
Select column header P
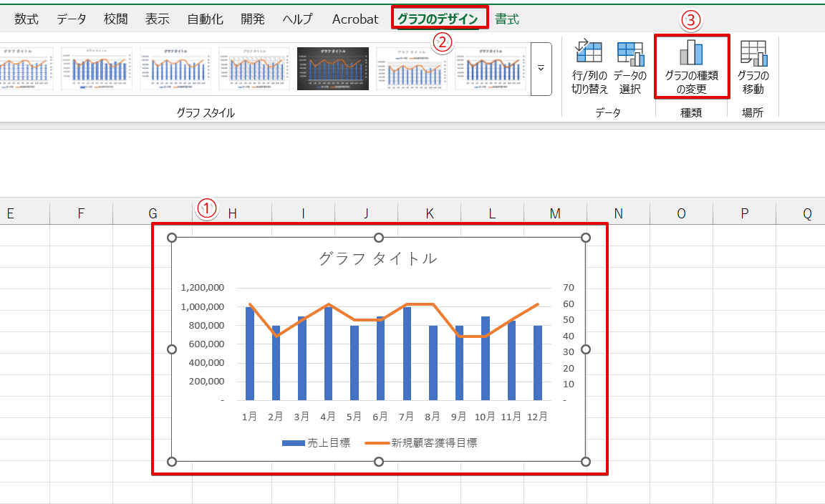[x=744, y=213]
